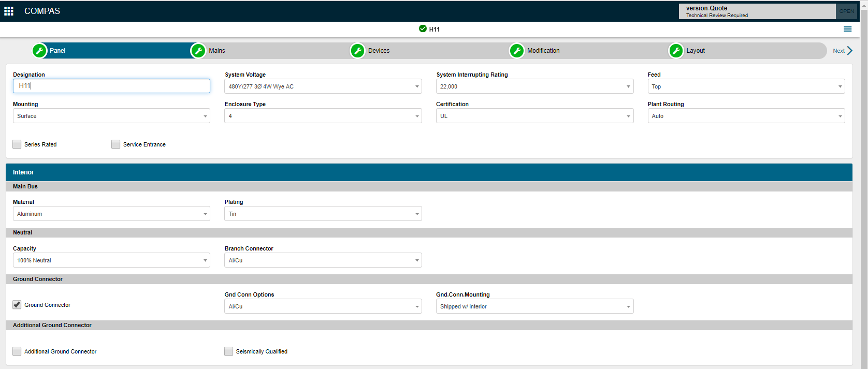This screenshot has height=369, width=868.
Task: Open the System Voltage dropdown
Action: click(323, 86)
